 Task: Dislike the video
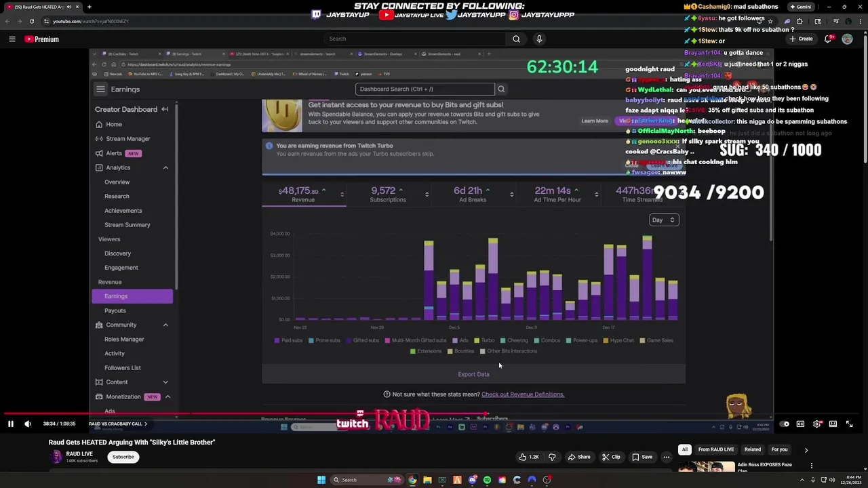pos(552,457)
